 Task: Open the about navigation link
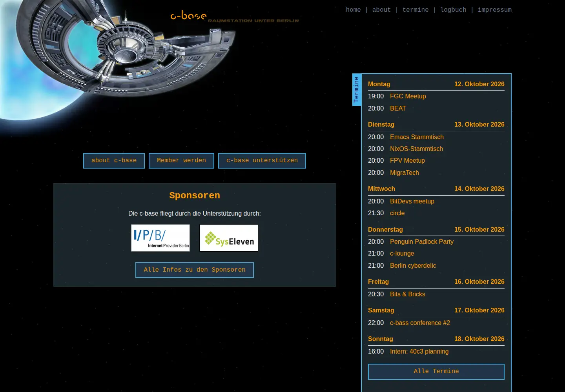[x=381, y=10]
